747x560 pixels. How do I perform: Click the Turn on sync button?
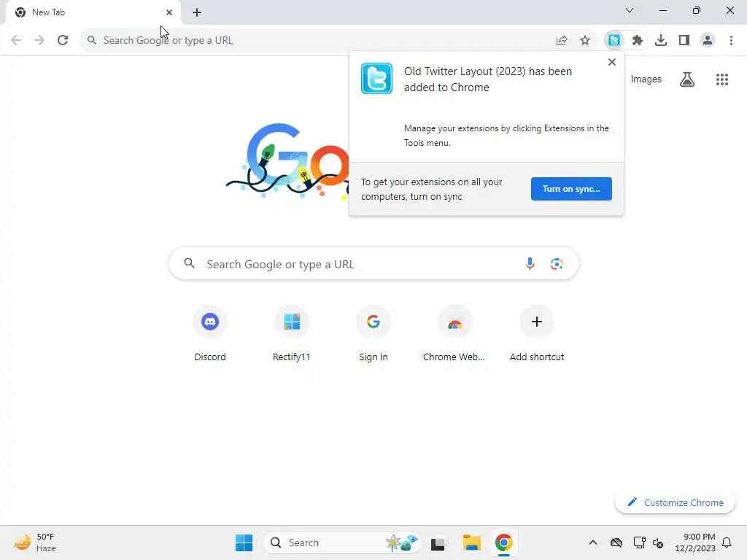(571, 189)
